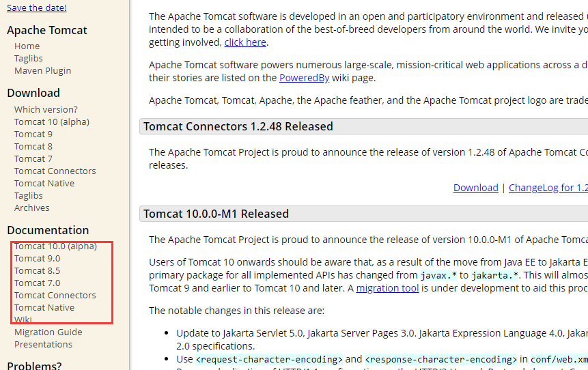Screen dimensions: 588x370
Task: Open Tomcat 8.5 documentation
Action: coord(37,270)
